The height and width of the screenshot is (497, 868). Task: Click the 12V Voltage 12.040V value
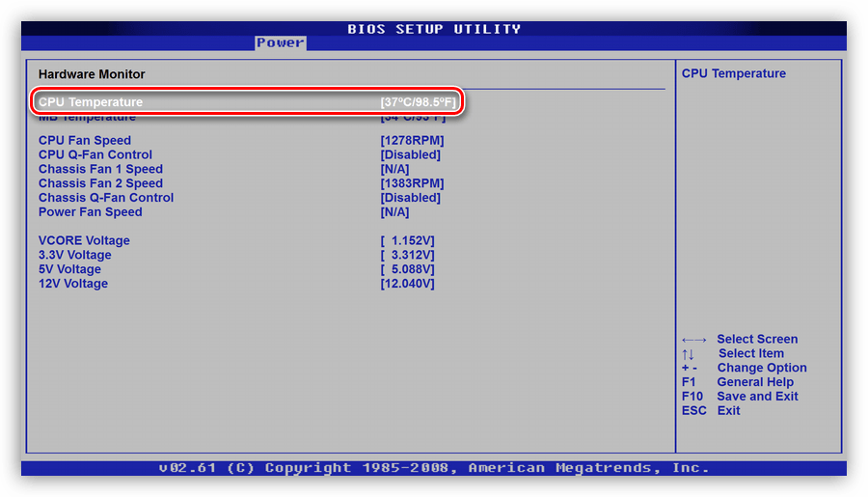(407, 285)
